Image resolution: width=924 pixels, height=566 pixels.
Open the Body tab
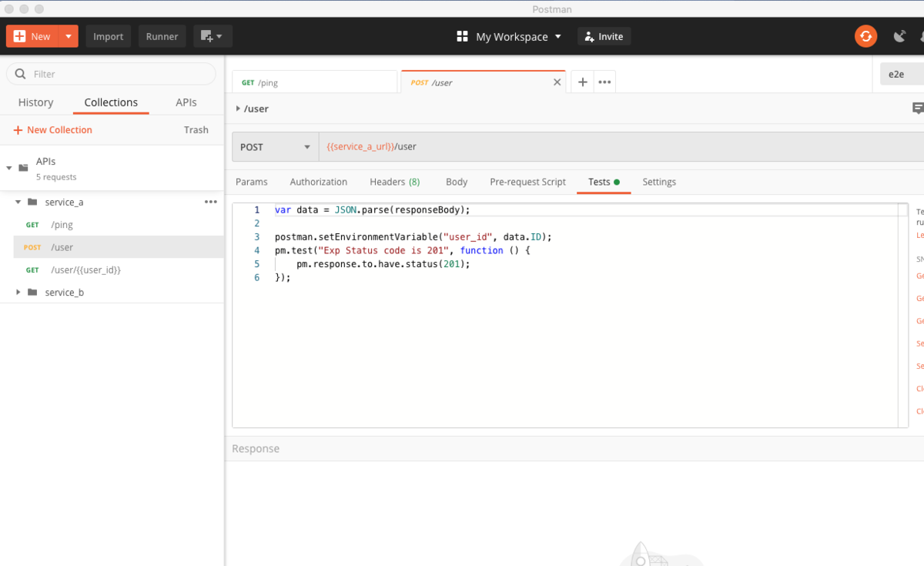coord(457,182)
